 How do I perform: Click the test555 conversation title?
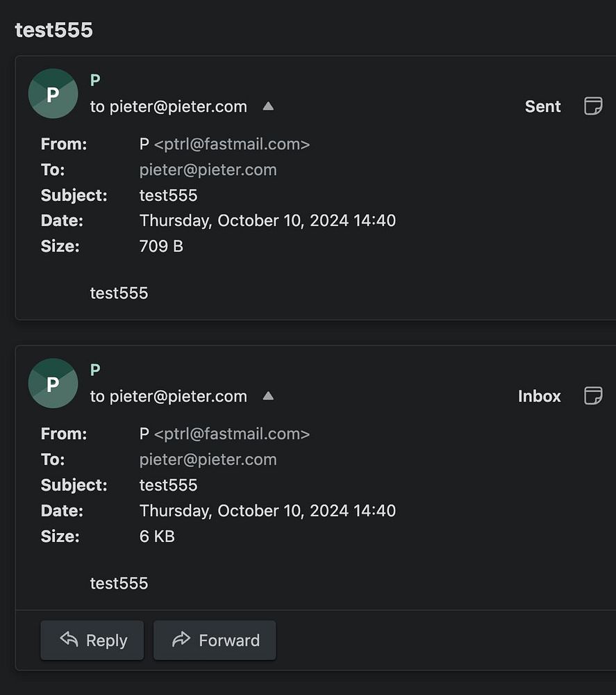pos(53,30)
